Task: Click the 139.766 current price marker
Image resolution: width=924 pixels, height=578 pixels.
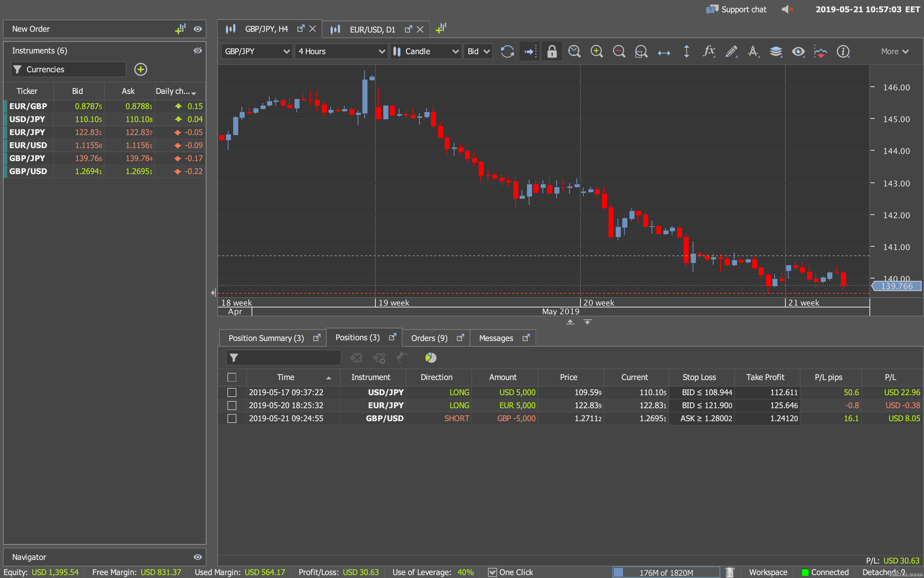Action: coord(897,286)
